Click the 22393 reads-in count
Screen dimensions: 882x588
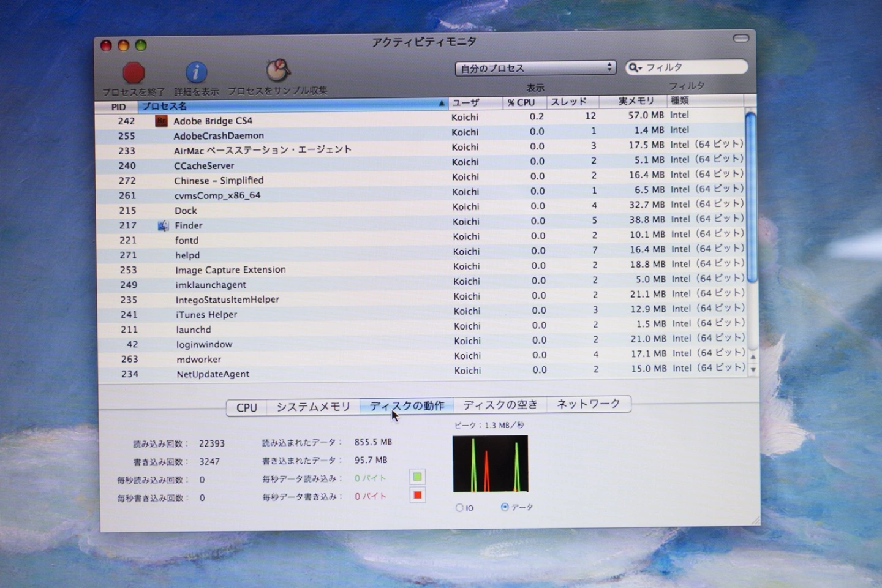[x=211, y=443]
